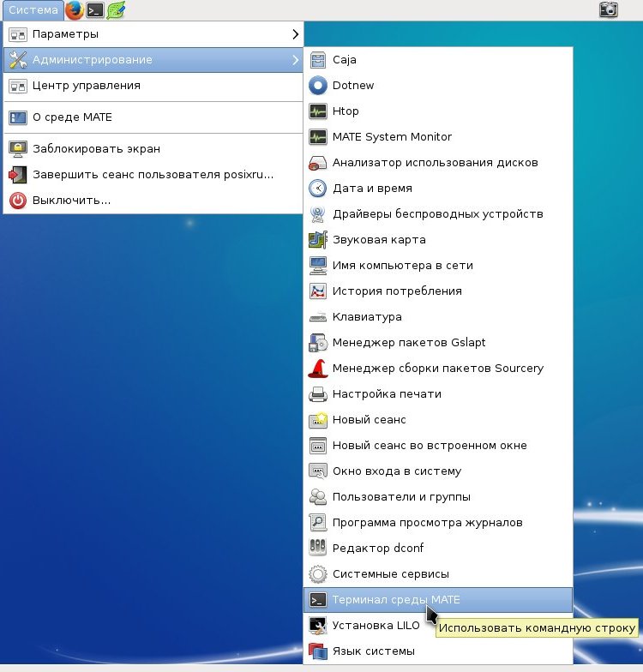This screenshot has height=672, width=643.
Task: Click the Установка LILO icon
Action: tap(317, 626)
